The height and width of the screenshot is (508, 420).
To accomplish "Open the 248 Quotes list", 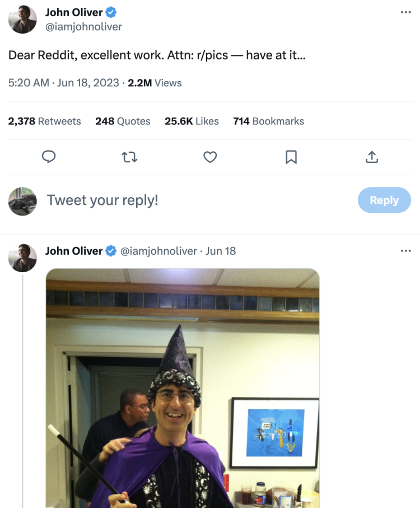I will coord(123,121).
